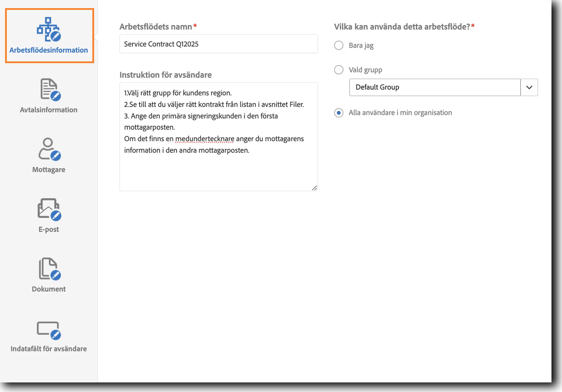Image resolution: width=562 pixels, height=392 pixels.
Task: Open the Arbetsflödesinformation workflow icon
Action: tap(49, 29)
